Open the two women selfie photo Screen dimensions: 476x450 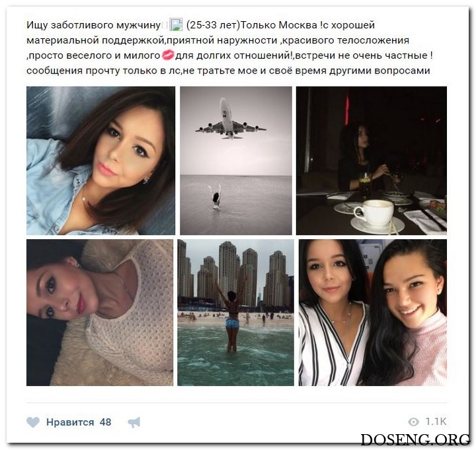click(x=373, y=313)
